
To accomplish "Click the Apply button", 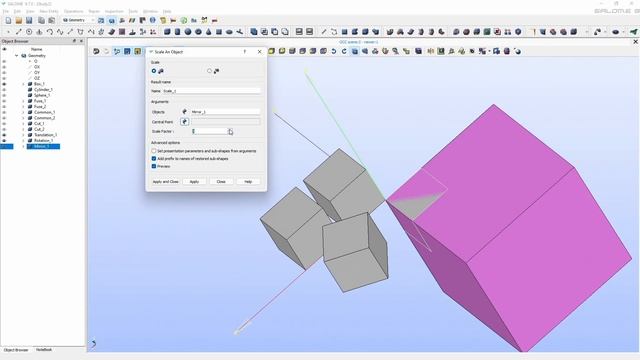I will tap(194, 182).
